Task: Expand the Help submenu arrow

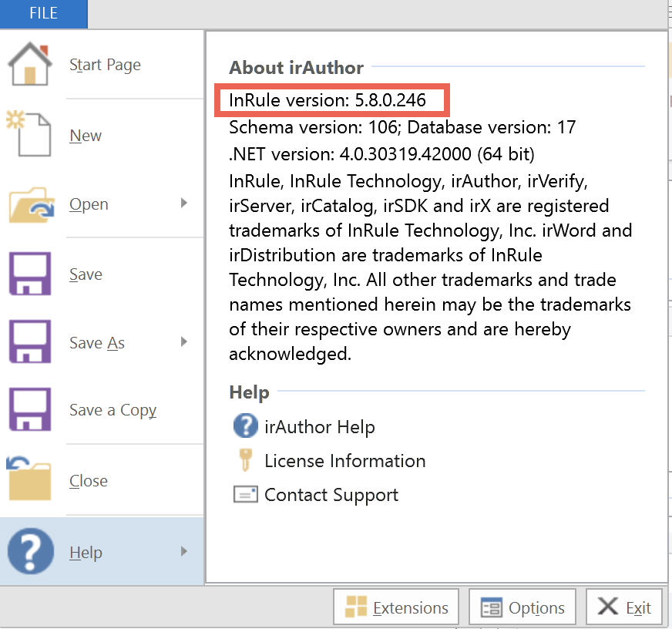Action: click(x=183, y=552)
